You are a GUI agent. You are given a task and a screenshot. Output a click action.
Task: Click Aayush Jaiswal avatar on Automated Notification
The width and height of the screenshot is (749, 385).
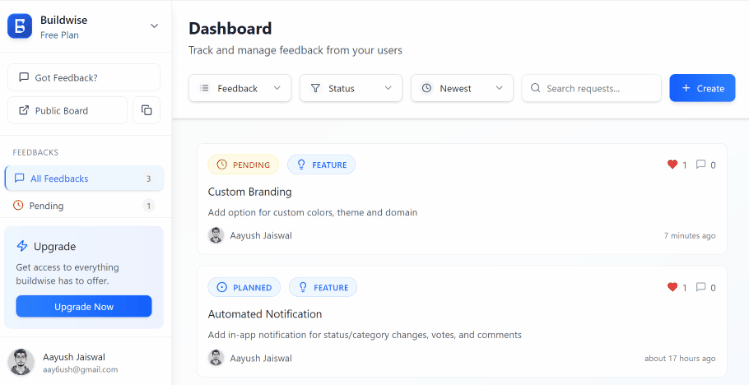click(216, 358)
